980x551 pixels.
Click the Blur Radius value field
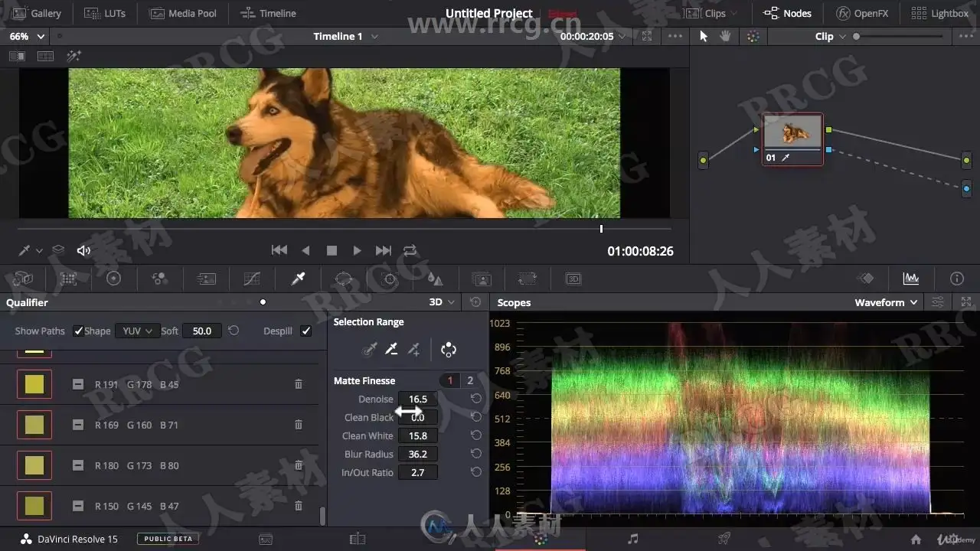(x=418, y=454)
